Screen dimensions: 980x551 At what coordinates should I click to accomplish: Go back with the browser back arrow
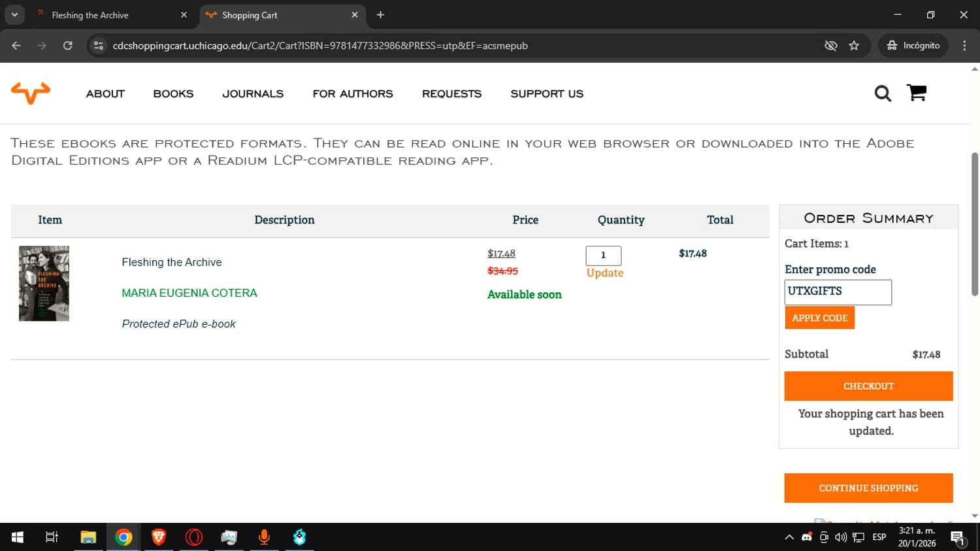pyautogui.click(x=16, y=46)
